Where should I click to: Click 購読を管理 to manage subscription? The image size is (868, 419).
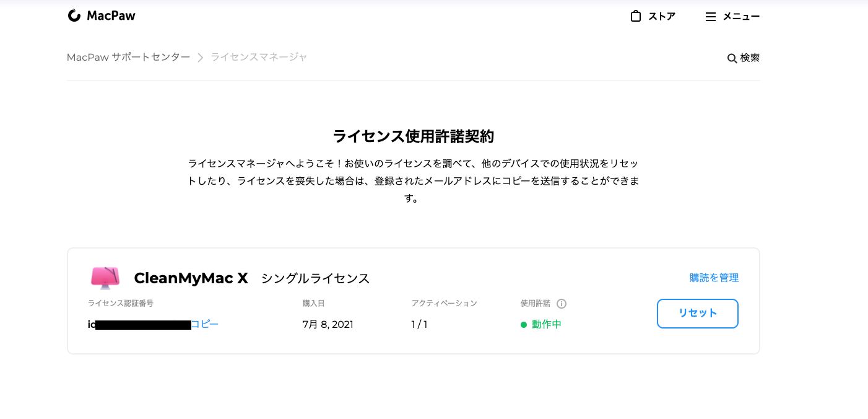pos(714,278)
